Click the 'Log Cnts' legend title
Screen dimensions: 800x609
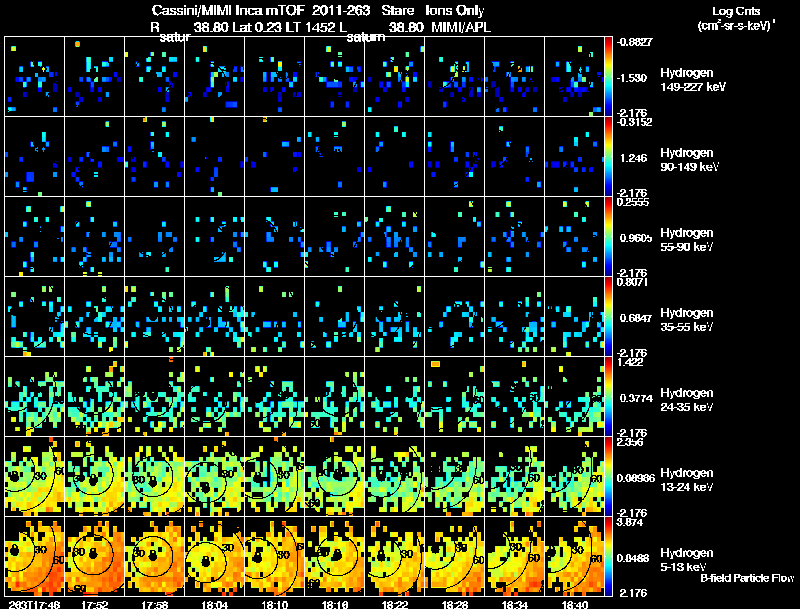(736, 11)
